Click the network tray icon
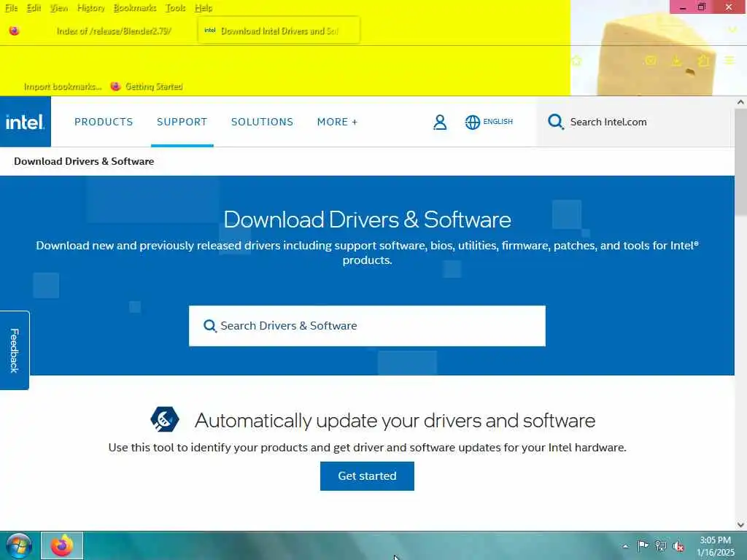 pos(660,545)
